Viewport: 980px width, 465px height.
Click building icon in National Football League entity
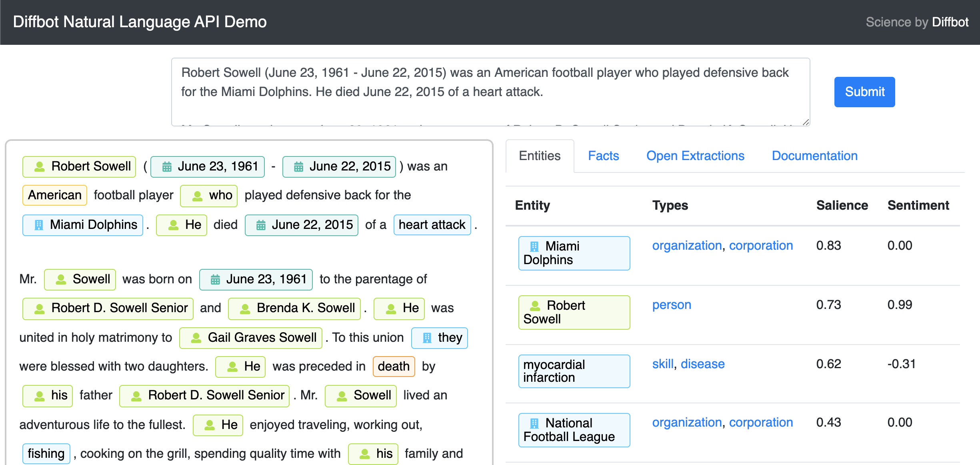[x=534, y=423]
